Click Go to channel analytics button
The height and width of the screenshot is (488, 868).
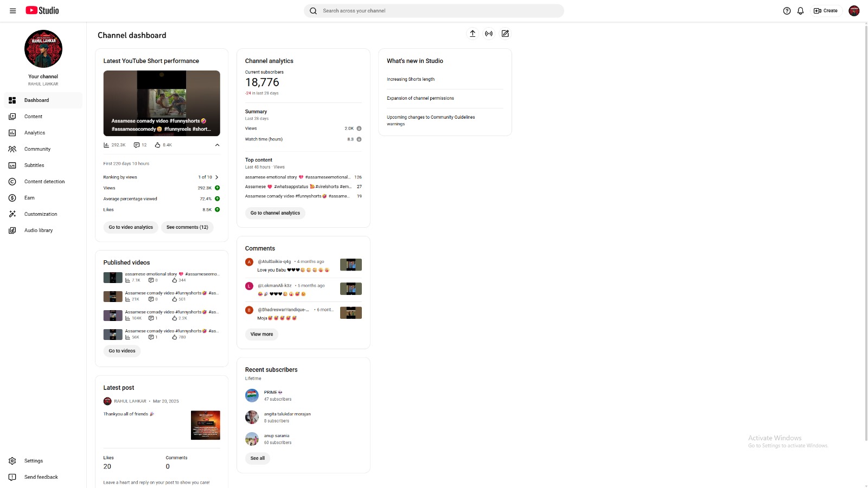point(275,213)
